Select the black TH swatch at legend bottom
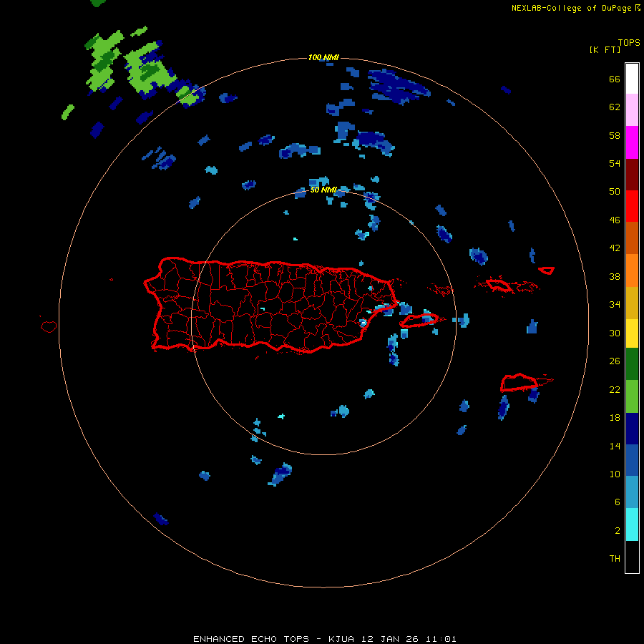Viewport: 644px width, 644px height. (x=632, y=557)
